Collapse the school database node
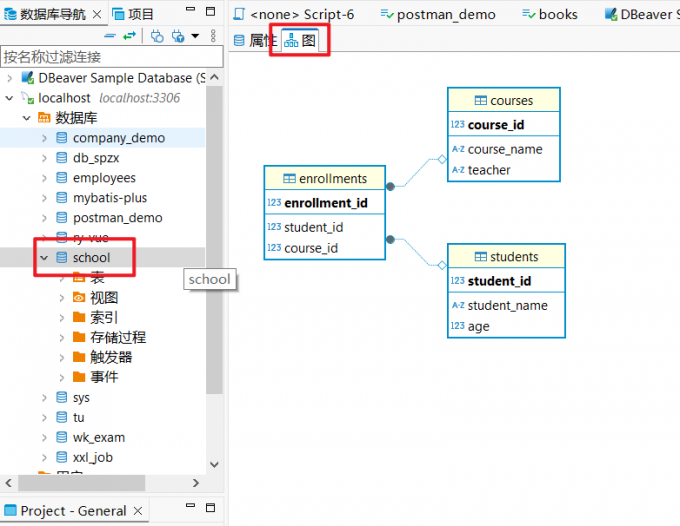Viewport: 680px width, 526px height. (44, 258)
